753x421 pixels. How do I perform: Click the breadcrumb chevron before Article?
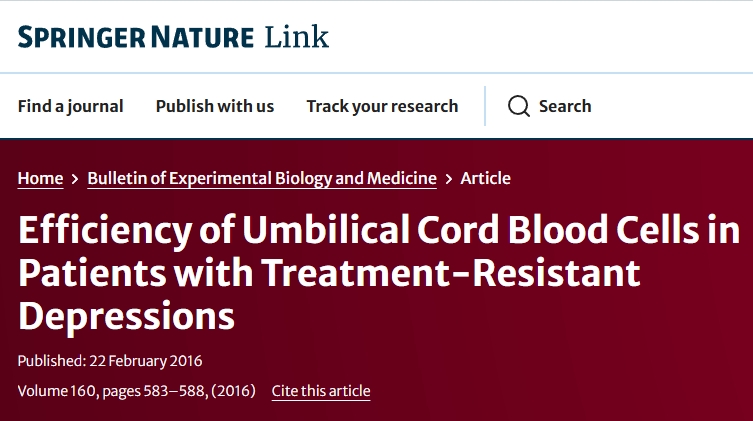[x=448, y=179]
